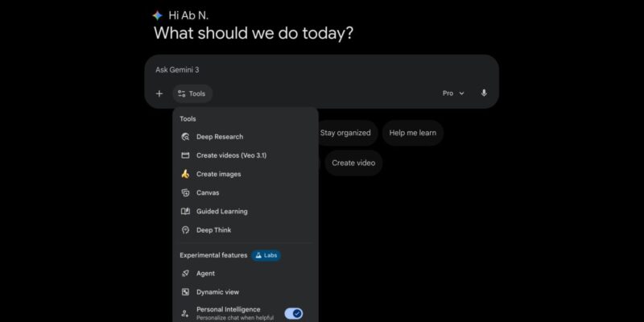Image resolution: width=644 pixels, height=322 pixels.
Task: Click the Deep Think icon
Action: pos(185,230)
